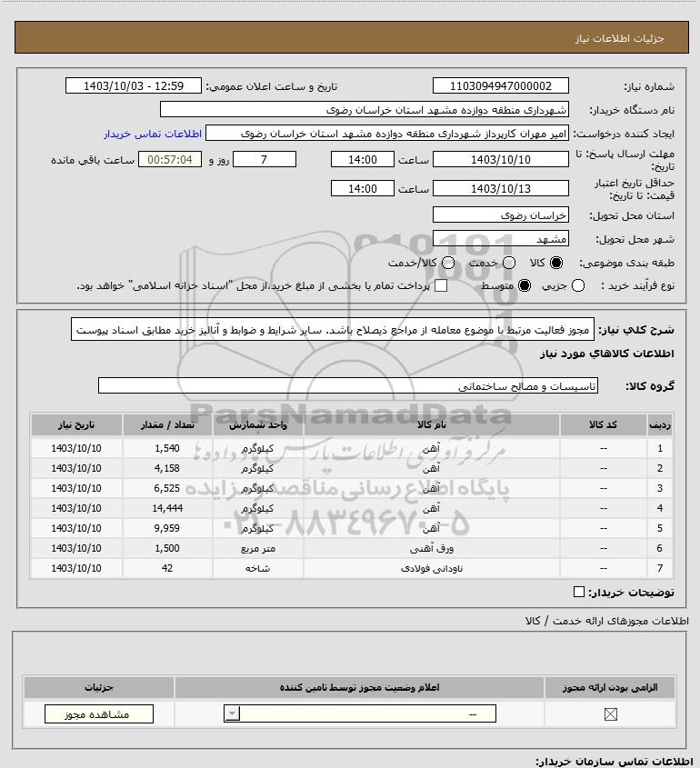Click the مشاهده مجوز button

point(98,714)
